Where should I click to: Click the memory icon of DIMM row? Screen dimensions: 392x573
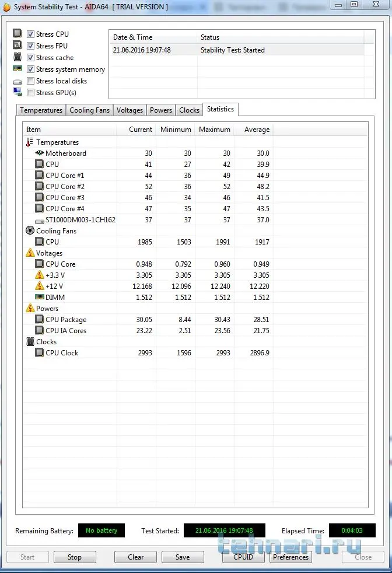coord(40,297)
